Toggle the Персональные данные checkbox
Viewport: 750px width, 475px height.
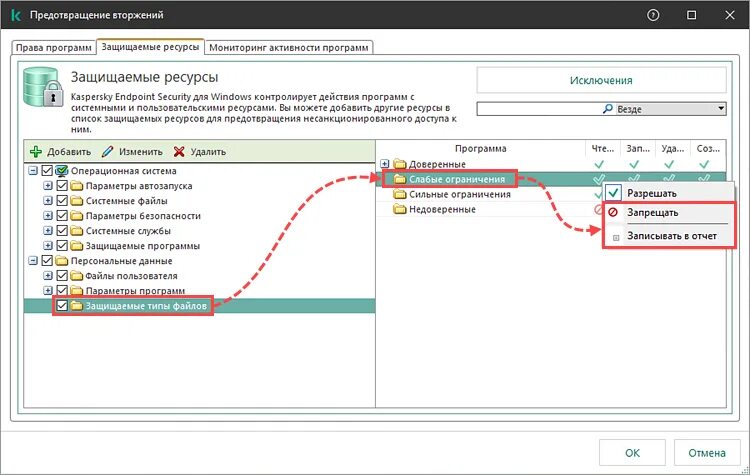point(47,261)
